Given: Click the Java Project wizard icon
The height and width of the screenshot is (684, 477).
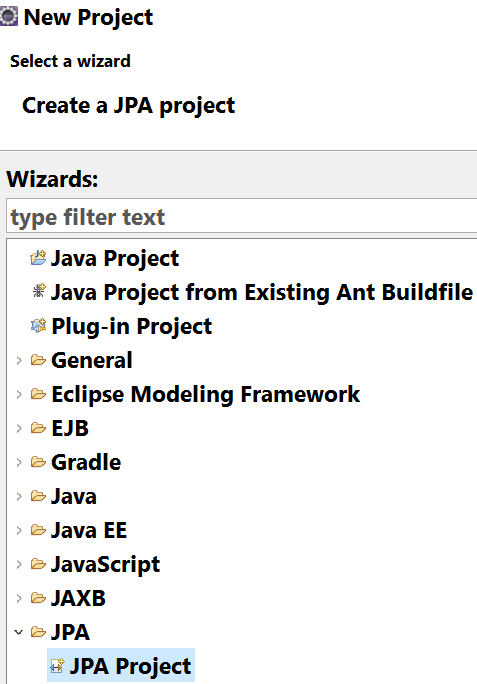Looking at the screenshot, I should point(38,258).
